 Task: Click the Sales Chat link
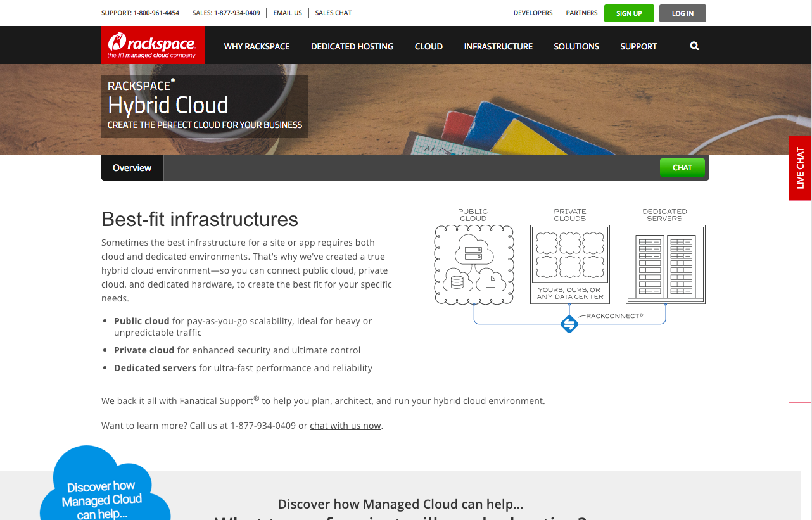(333, 13)
